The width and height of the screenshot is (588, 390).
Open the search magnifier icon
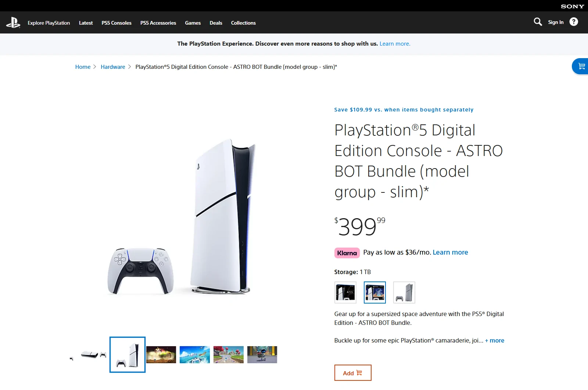click(x=538, y=22)
